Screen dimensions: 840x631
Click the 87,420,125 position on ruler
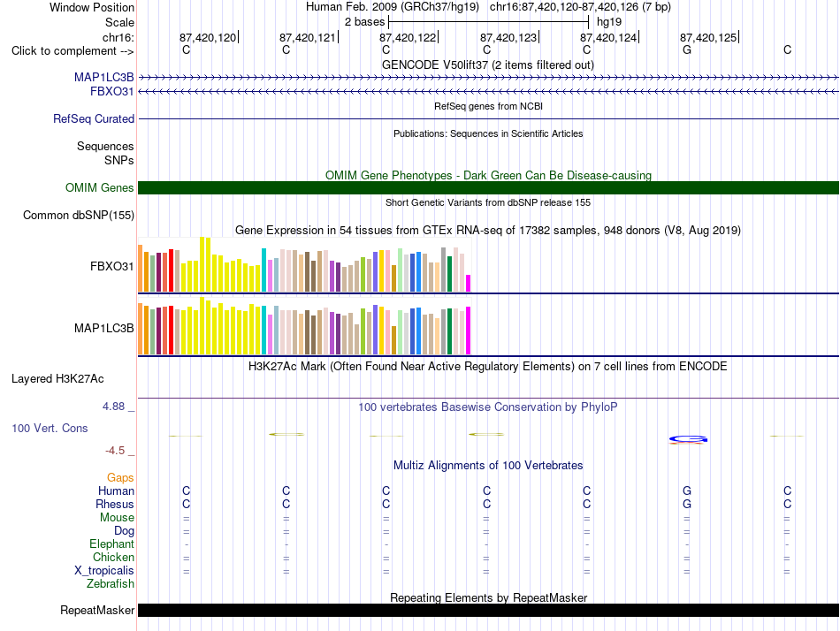click(708, 37)
